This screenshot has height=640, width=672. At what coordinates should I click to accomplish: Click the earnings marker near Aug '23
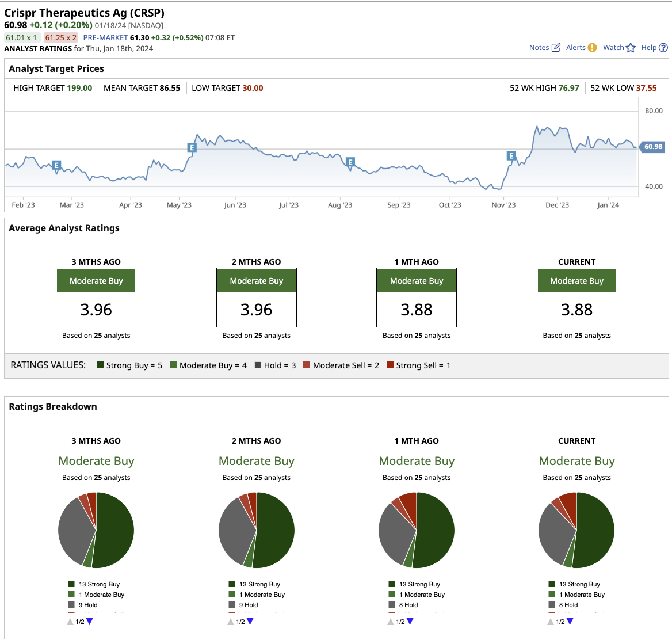(350, 162)
